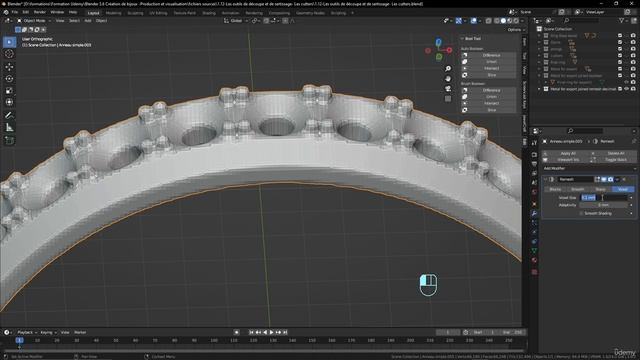
Task: Collapse the Remesh modifier panel
Action: (546, 179)
